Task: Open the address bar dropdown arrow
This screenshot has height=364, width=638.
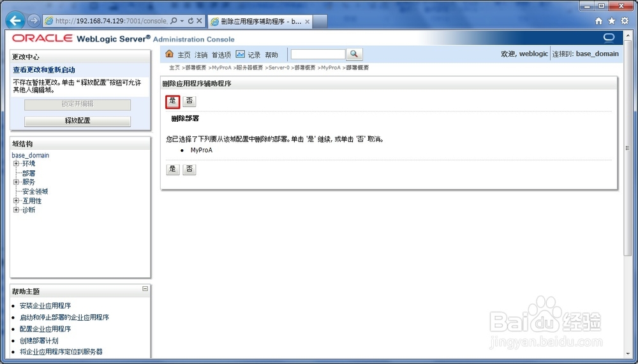Action: pos(182,21)
